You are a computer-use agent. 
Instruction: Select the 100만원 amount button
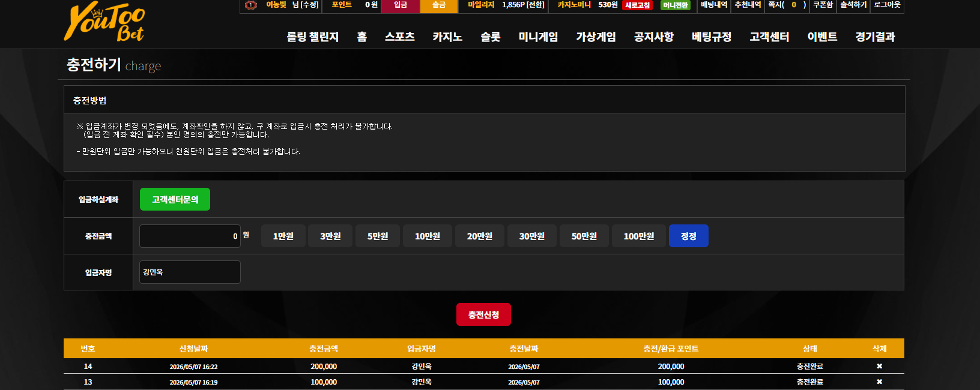pyautogui.click(x=639, y=236)
